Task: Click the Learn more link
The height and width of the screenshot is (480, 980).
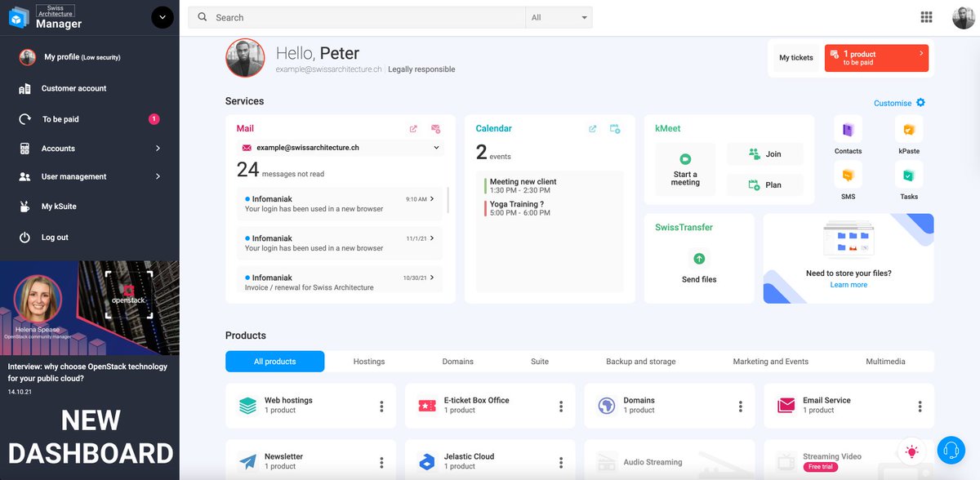Action: (x=849, y=285)
